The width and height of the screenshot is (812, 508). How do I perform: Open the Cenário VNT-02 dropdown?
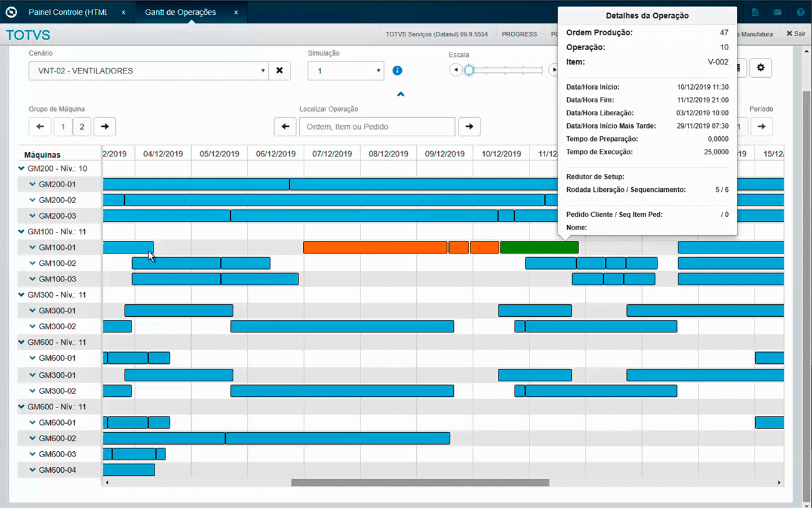point(148,71)
